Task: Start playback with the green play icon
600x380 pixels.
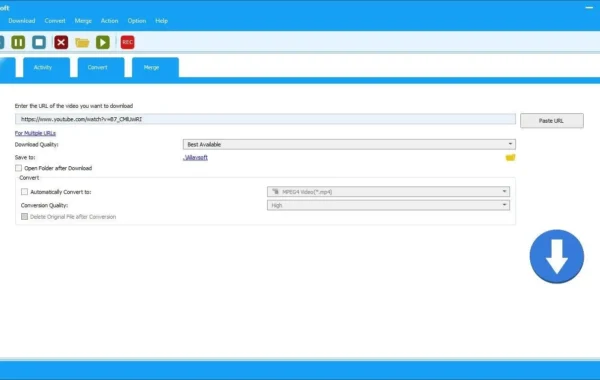Action: coord(103,42)
